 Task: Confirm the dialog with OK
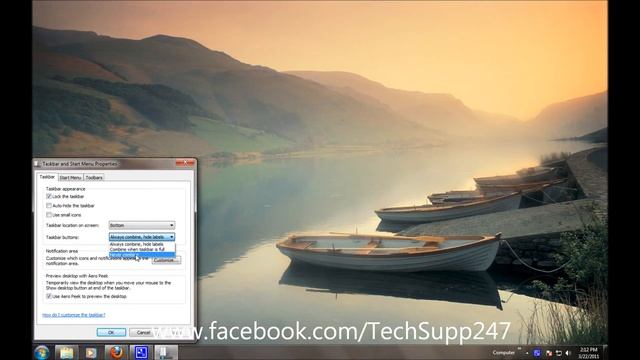[111, 333]
